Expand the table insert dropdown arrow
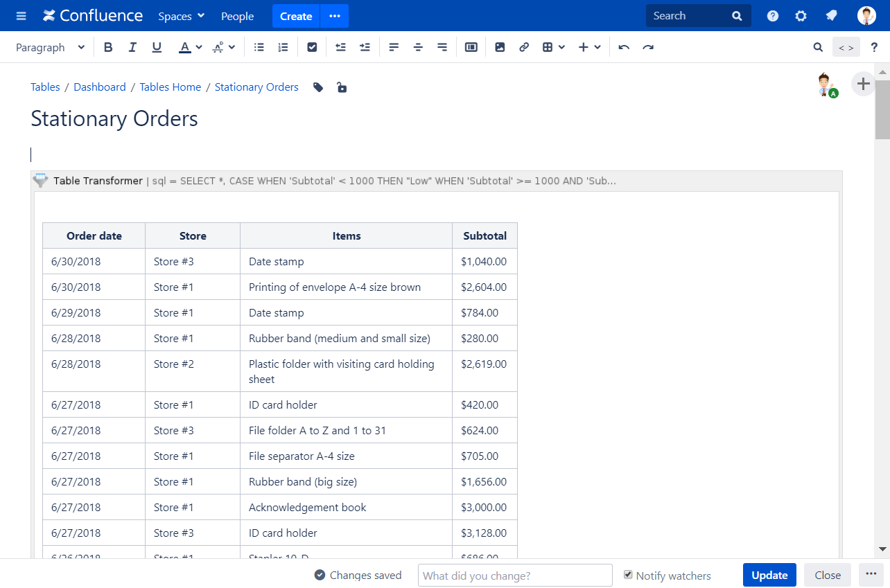Screen dimensions: 890x588 563,46
